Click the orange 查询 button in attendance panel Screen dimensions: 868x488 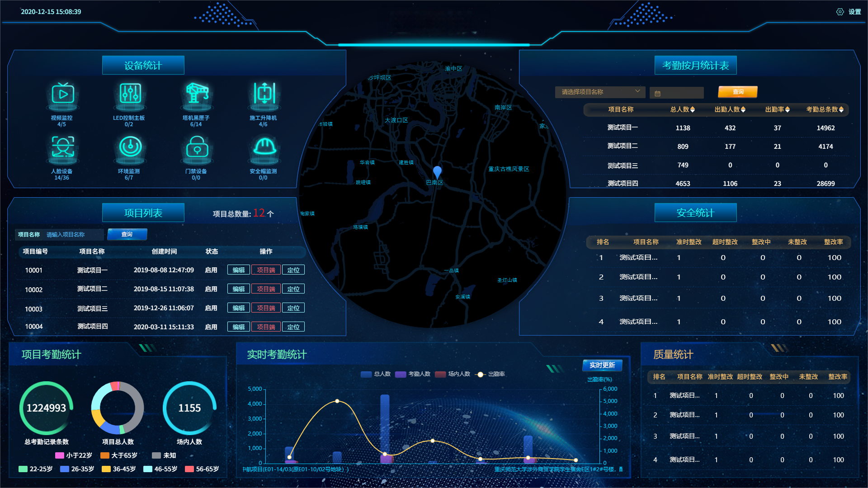point(737,92)
